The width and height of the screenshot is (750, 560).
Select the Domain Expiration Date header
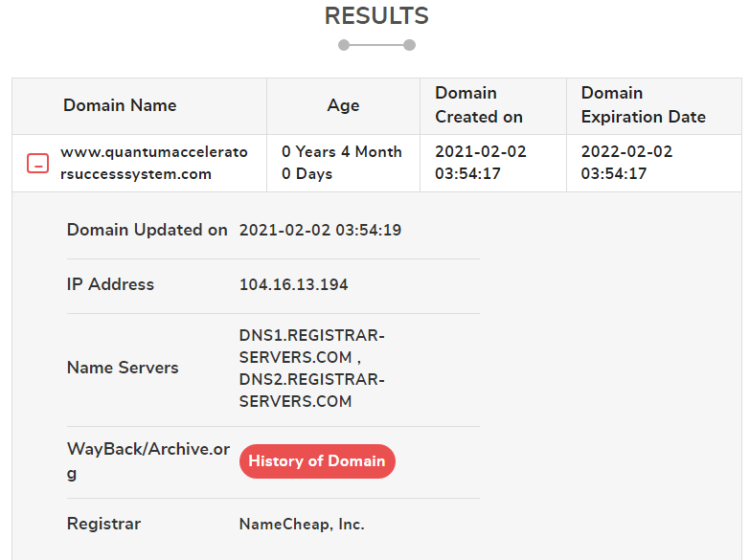644,104
